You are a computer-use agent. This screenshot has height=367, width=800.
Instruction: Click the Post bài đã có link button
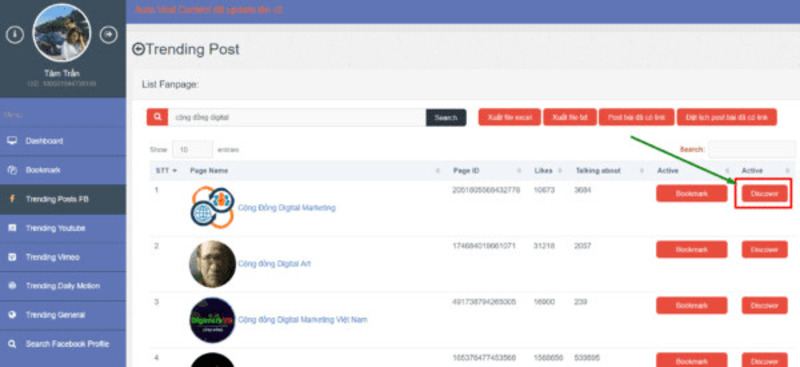[636, 117]
